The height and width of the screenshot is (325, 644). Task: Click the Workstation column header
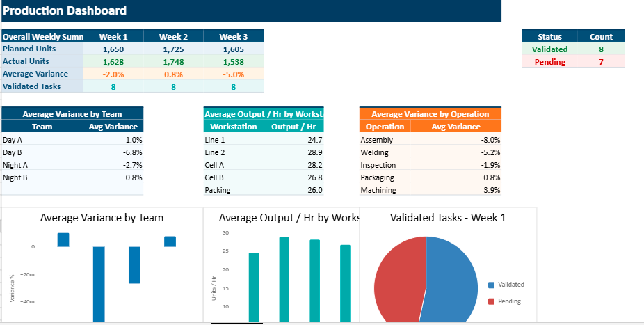[233, 127]
